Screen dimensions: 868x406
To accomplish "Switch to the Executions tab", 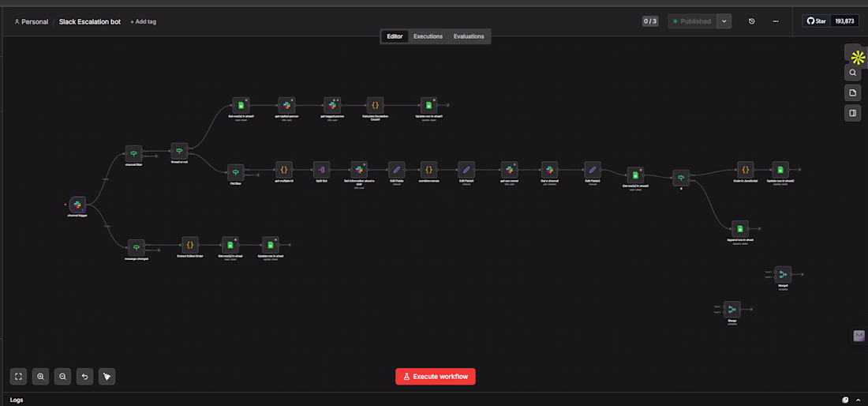I will (x=428, y=36).
